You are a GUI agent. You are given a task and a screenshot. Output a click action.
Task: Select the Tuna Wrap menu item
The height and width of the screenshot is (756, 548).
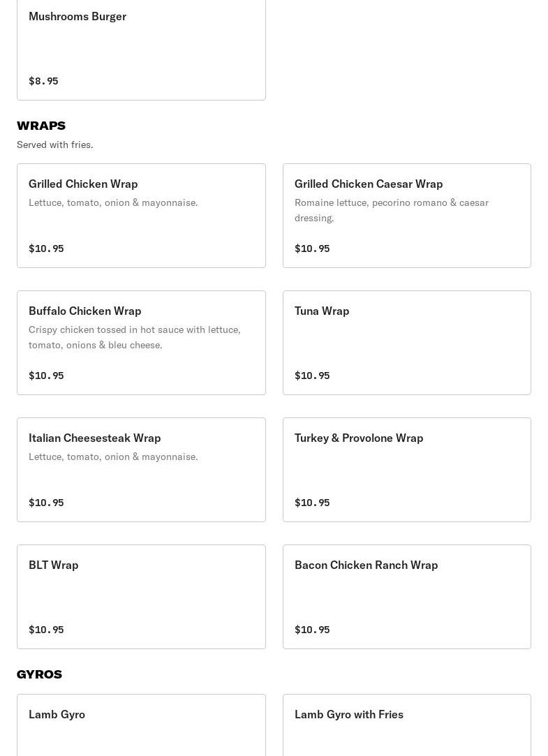coord(406,342)
